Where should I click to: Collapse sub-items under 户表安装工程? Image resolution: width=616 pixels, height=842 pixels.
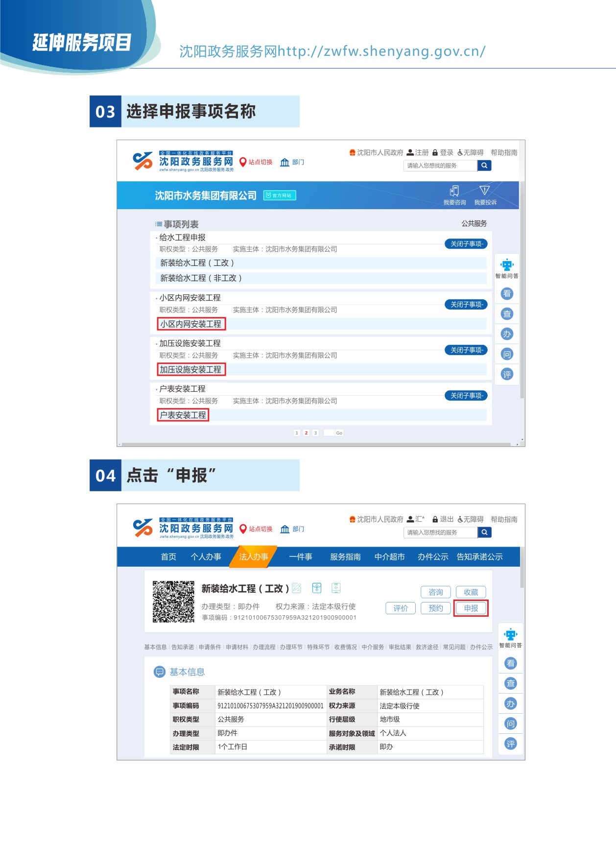click(x=466, y=396)
